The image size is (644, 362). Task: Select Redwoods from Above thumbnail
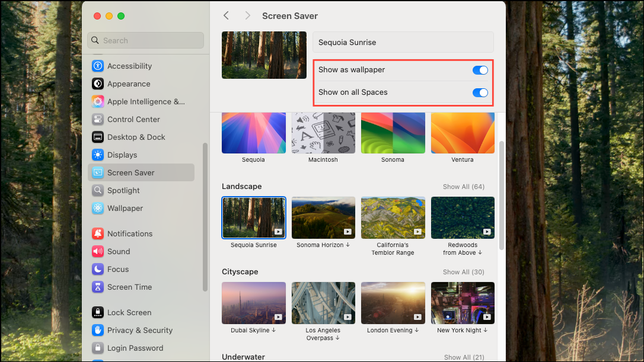[x=463, y=217]
